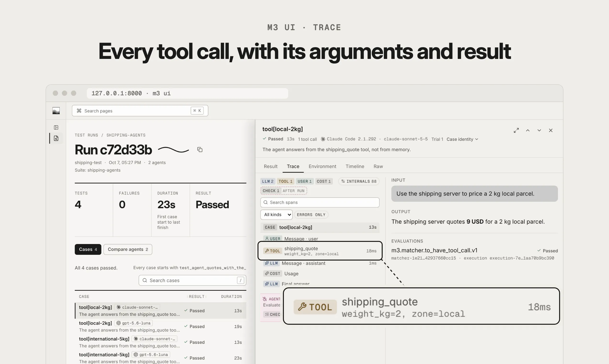Image resolution: width=609 pixels, height=364 pixels.
Task: Open the Environment tab
Action: 322,166
